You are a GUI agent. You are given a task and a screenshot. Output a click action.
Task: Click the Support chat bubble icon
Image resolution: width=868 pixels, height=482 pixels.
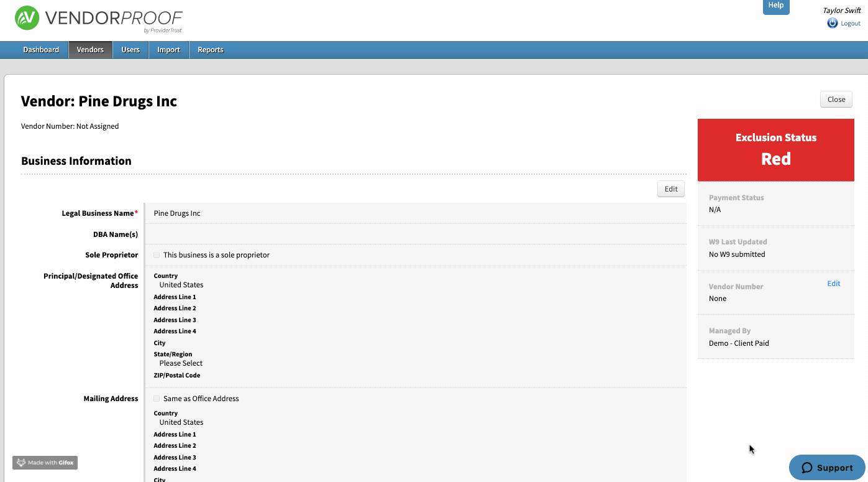(x=807, y=468)
